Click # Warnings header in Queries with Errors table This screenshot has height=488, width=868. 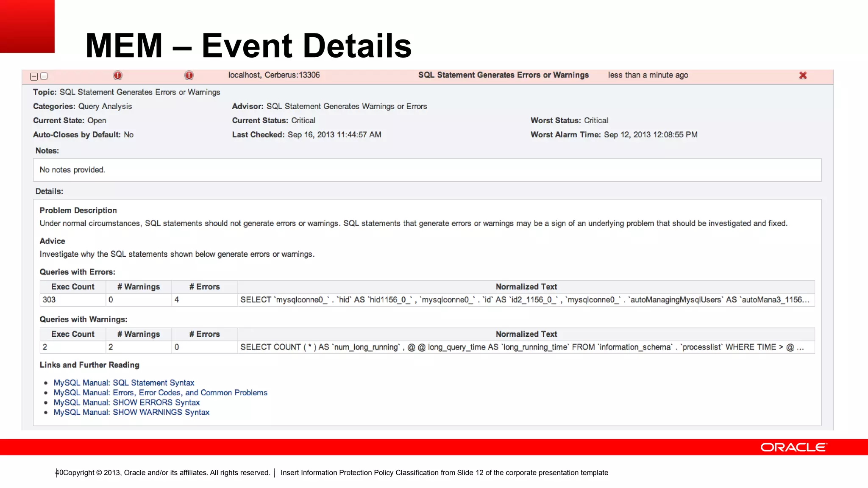139,287
